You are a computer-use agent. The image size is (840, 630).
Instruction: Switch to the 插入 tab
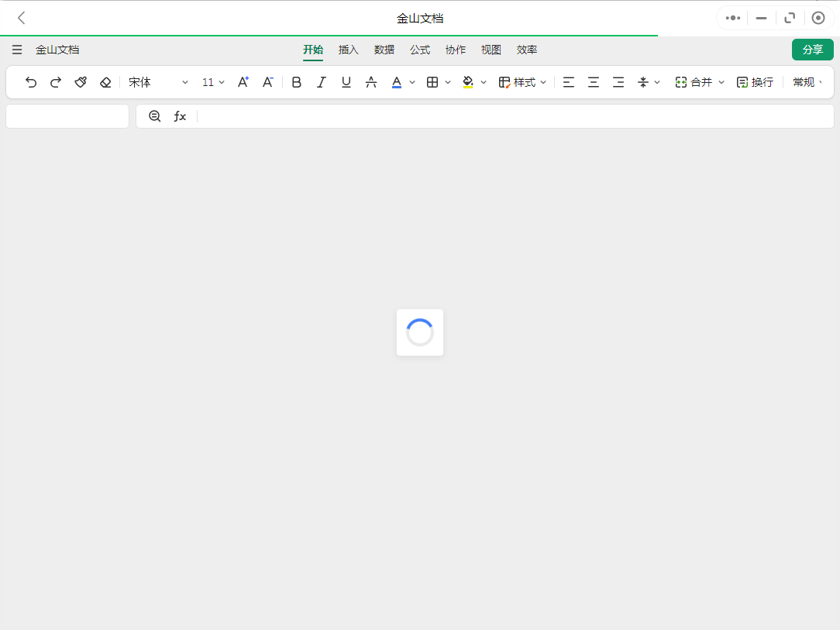click(348, 50)
